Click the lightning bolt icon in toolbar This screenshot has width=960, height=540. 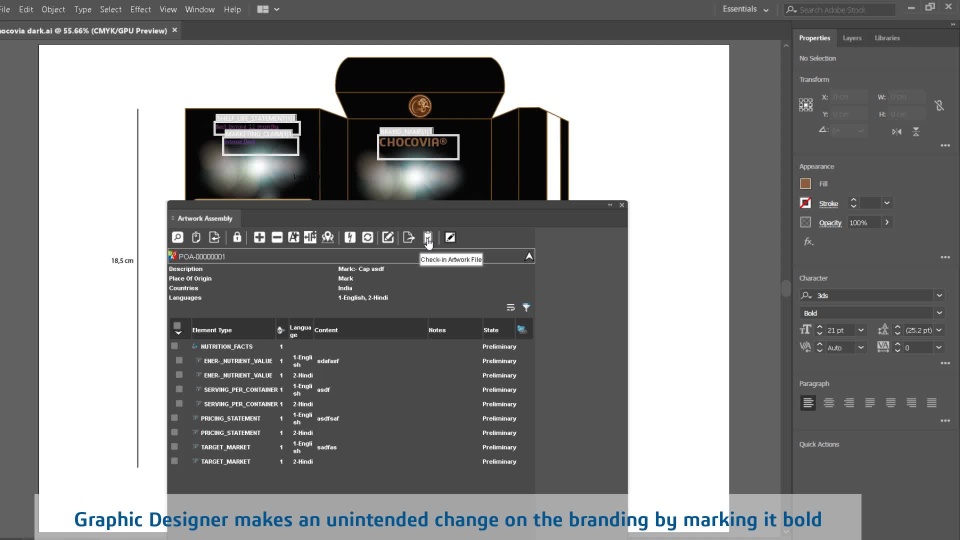point(350,238)
